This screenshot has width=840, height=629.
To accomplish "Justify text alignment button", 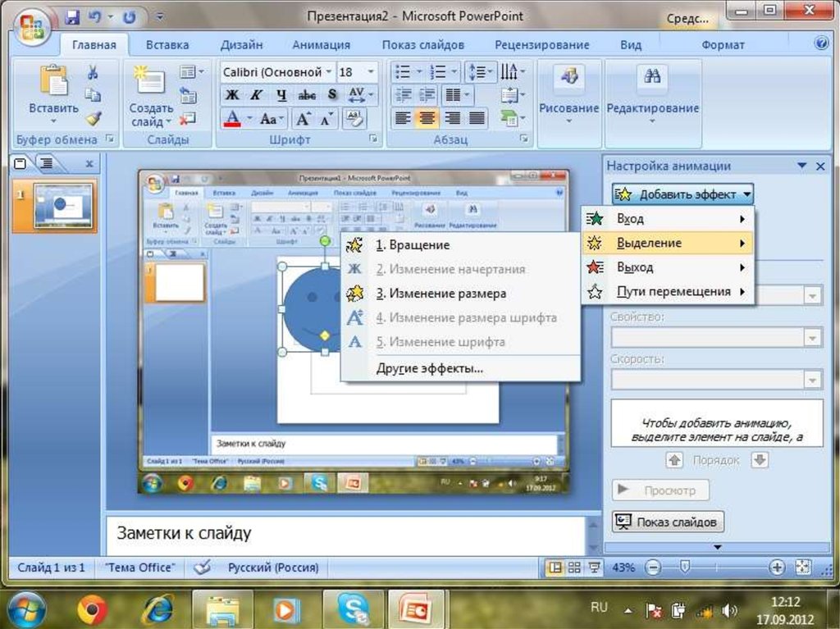I will (x=477, y=118).
